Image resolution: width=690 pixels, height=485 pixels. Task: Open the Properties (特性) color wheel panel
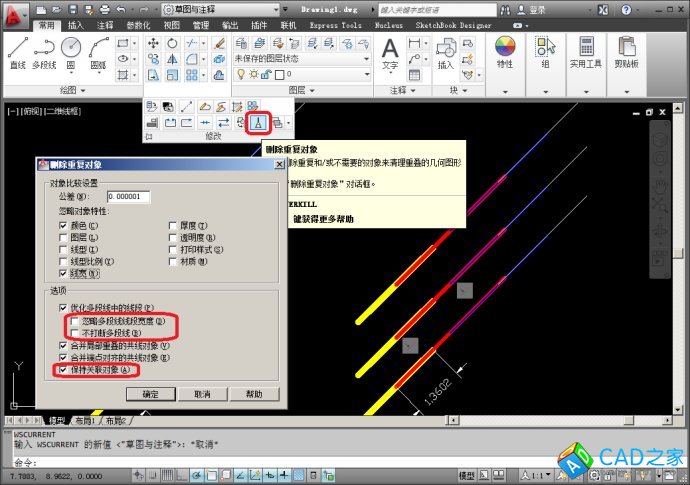505,48
